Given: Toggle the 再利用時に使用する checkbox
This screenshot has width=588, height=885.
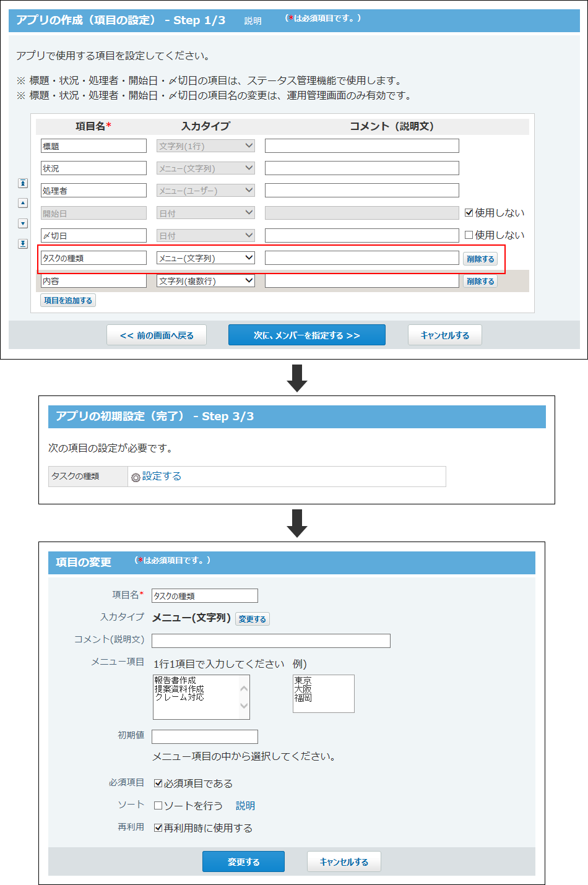Looking at the screenshot, I should pyautogui.click(x=158, y=828).
